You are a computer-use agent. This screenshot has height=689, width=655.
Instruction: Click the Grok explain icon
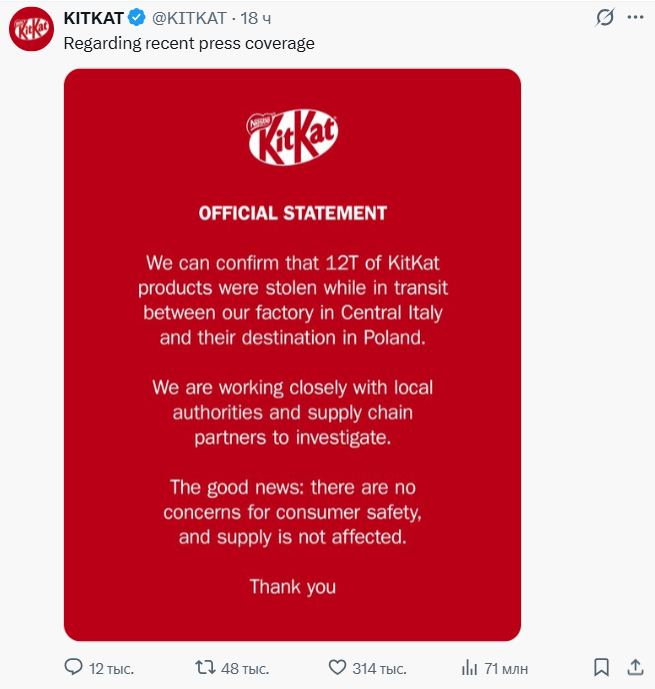point(604,18)
